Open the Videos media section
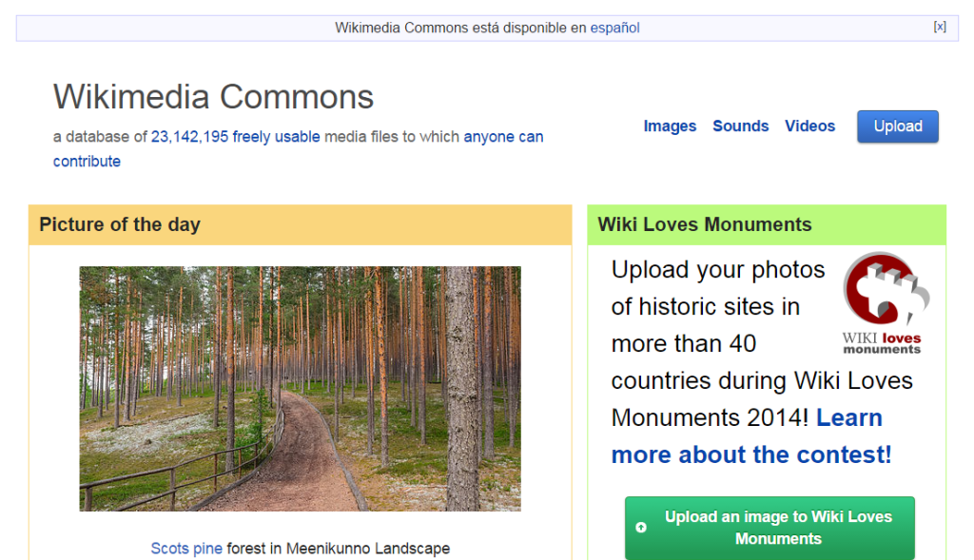Image resolution: width=974 pixels, height=560 pixels. [x=809, y=126]
